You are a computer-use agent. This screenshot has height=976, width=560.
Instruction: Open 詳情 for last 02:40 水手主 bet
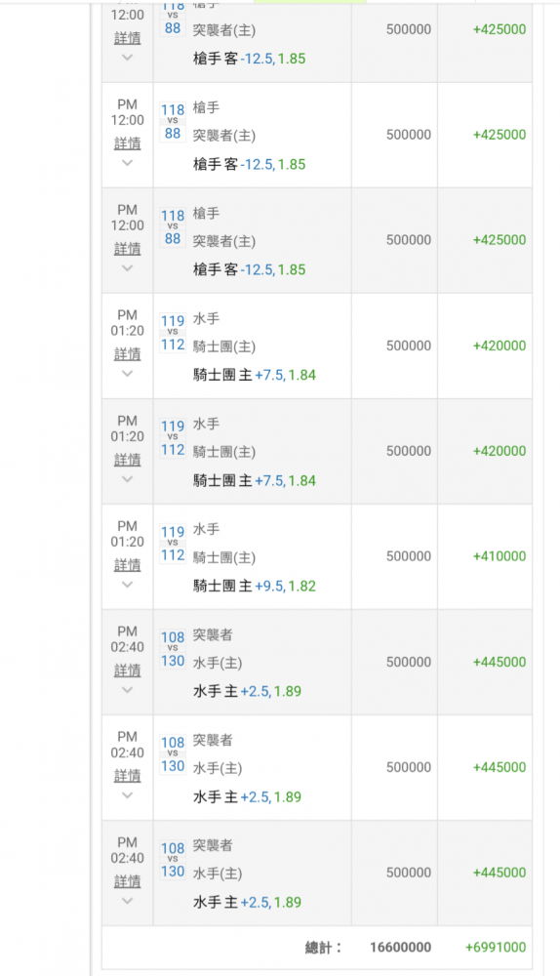coord(127,880)
